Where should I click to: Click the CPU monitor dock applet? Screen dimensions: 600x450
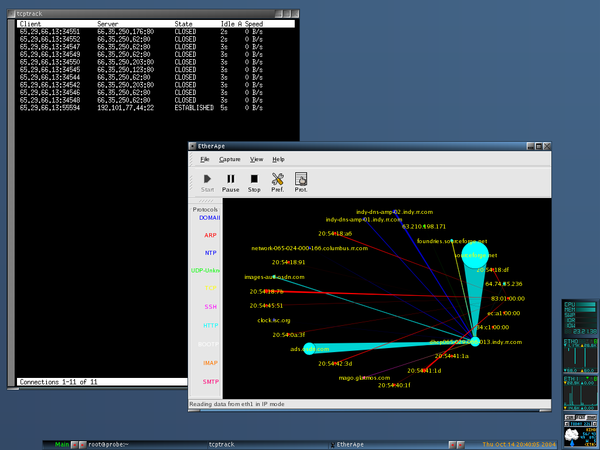tap(580, 318)
